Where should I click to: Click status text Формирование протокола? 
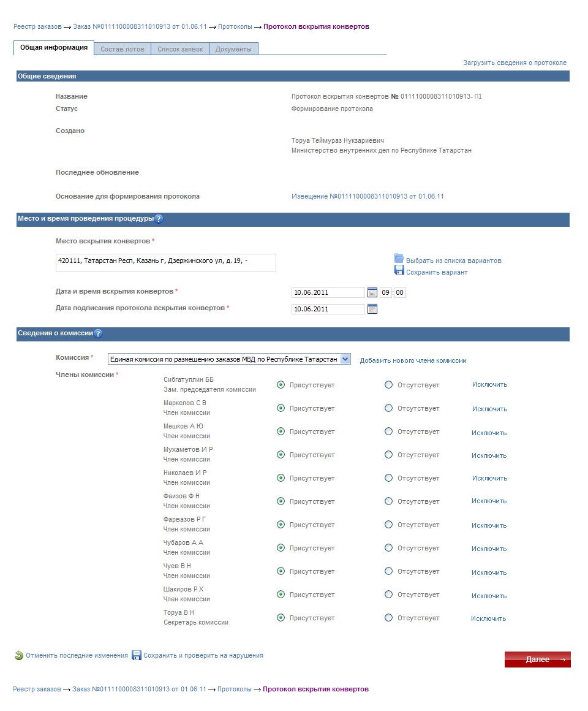[x=332, y=109]
